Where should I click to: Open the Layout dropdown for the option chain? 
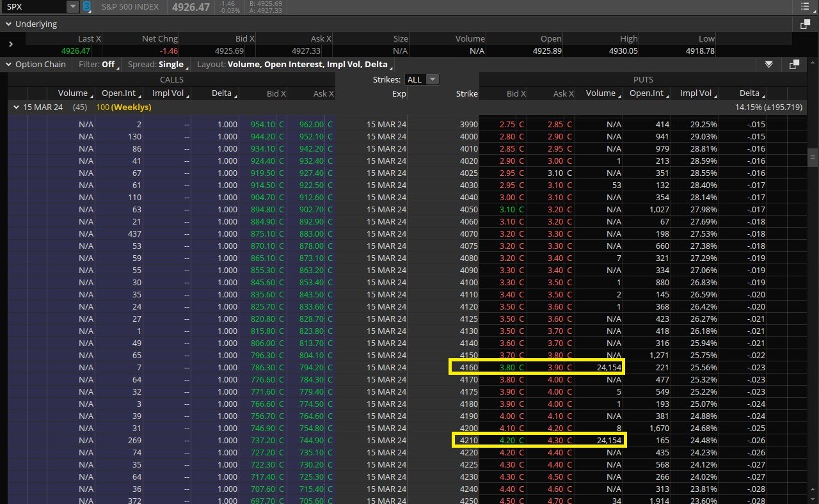pyautogui.click(x=295, y=65)
